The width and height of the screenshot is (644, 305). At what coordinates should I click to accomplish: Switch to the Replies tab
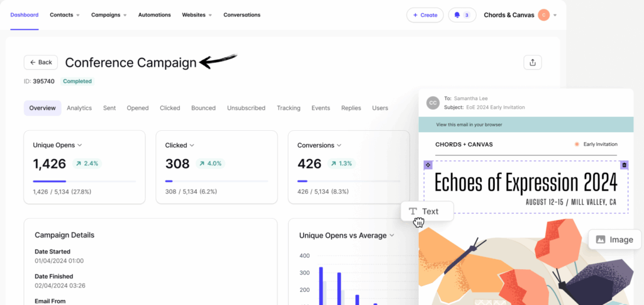tap(351, 108)
